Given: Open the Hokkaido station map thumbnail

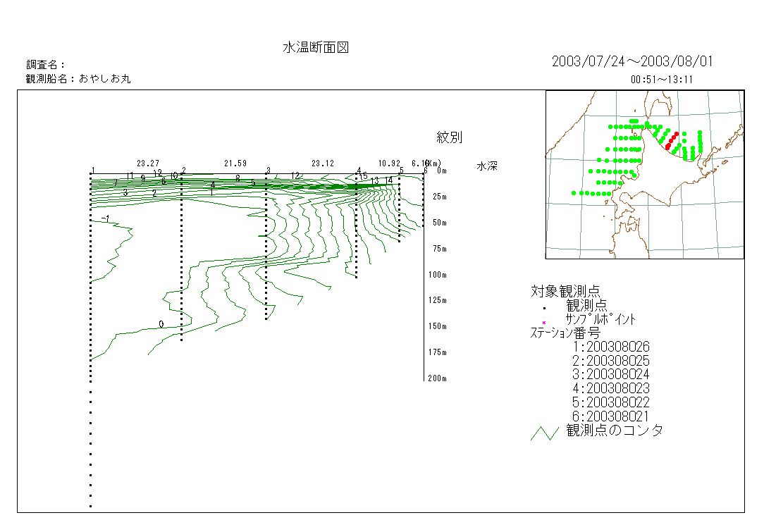Looking at the screenshot, I should pos(644,175).
